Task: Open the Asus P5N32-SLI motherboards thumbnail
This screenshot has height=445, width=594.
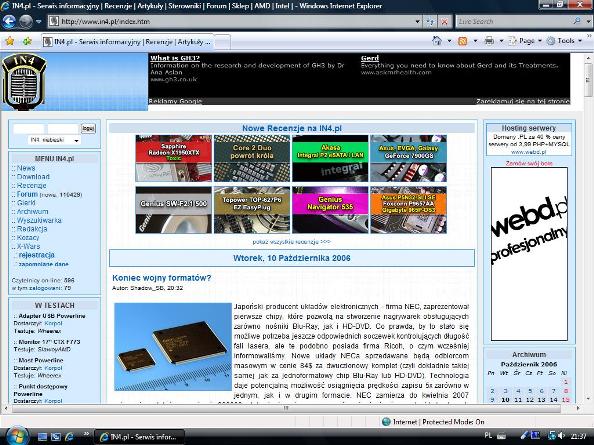Action: coord(408,210)
